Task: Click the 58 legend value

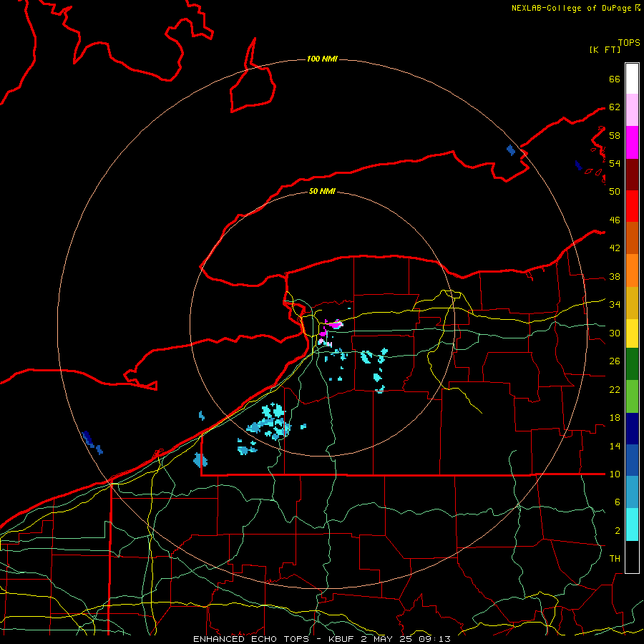Action: (615, 135)
